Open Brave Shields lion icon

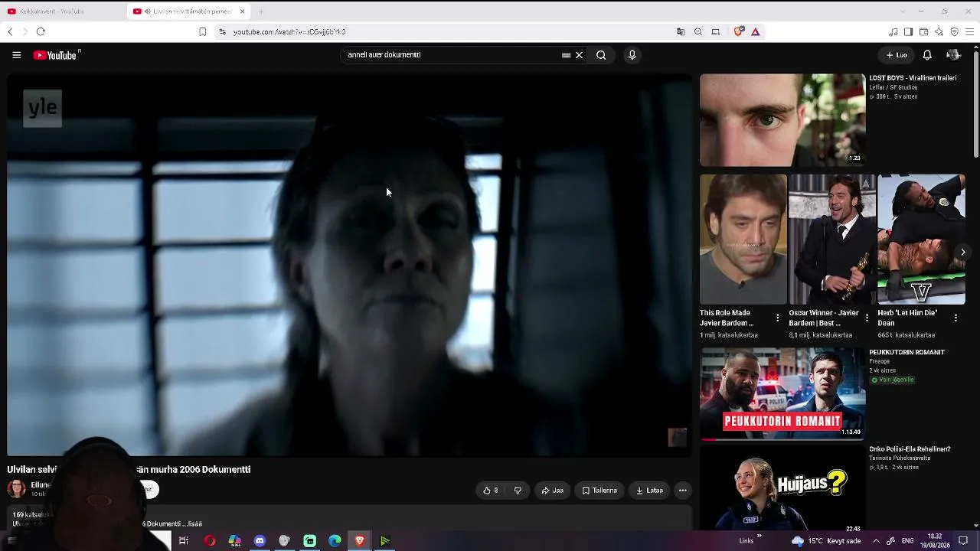pos(739,32)
